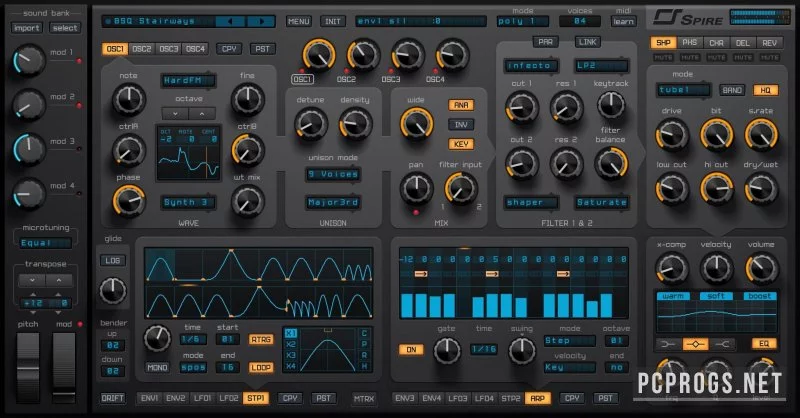
Task: Open the Major3rd unison chord dropdown
Action: pos(333,202)
